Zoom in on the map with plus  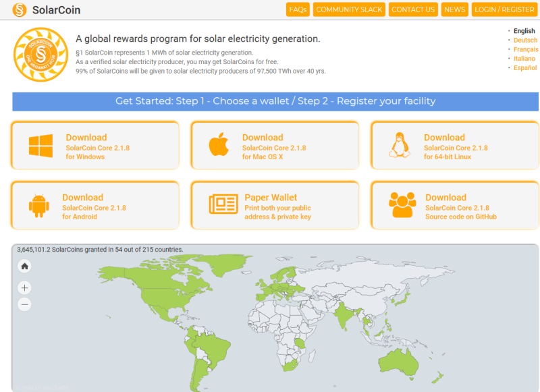[x=24, y=287]
